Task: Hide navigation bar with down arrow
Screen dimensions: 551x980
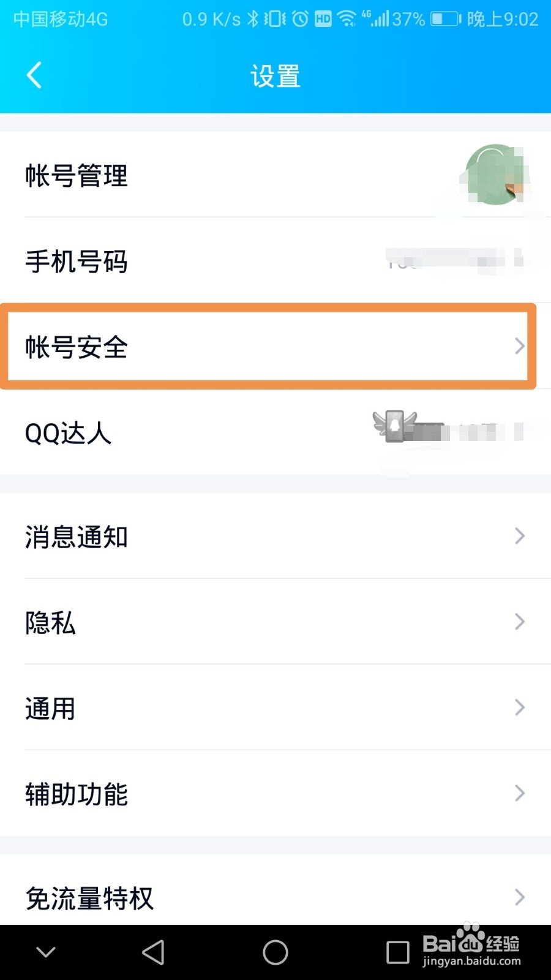Action: (46, 952)
